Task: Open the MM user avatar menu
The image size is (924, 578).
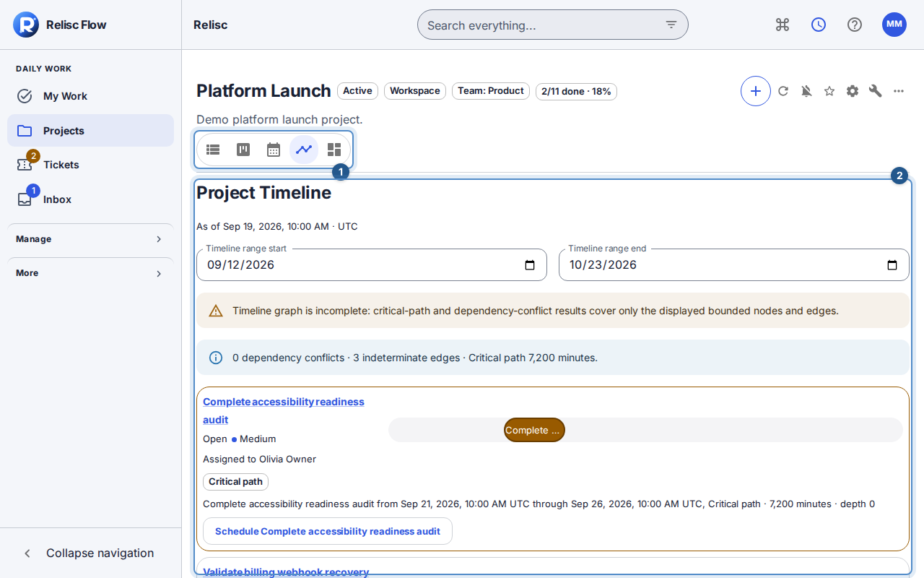Action: tap(894, 25)
